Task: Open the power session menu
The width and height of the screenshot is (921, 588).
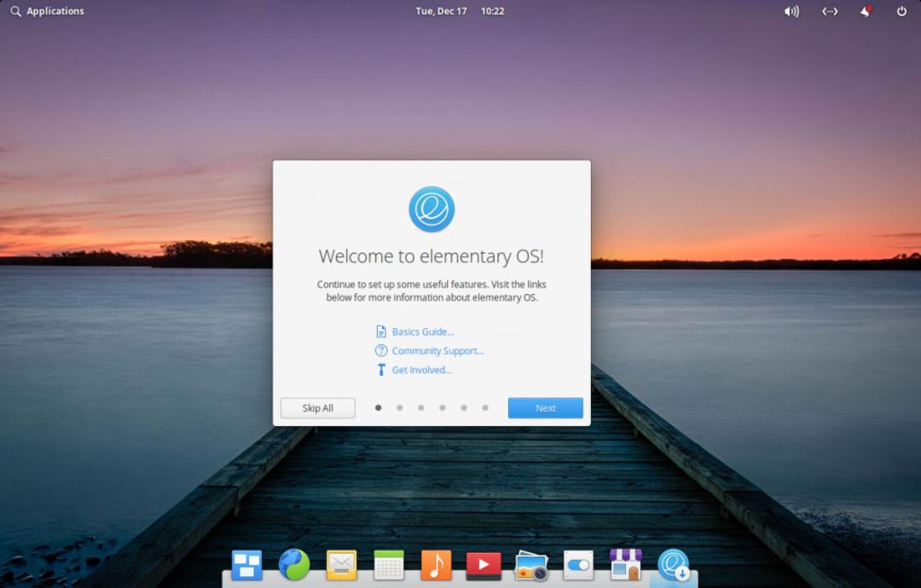Action: coord(901,11)
